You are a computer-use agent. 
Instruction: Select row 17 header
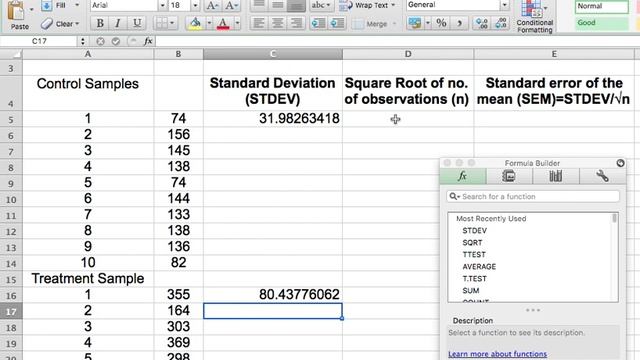[11, 311]
